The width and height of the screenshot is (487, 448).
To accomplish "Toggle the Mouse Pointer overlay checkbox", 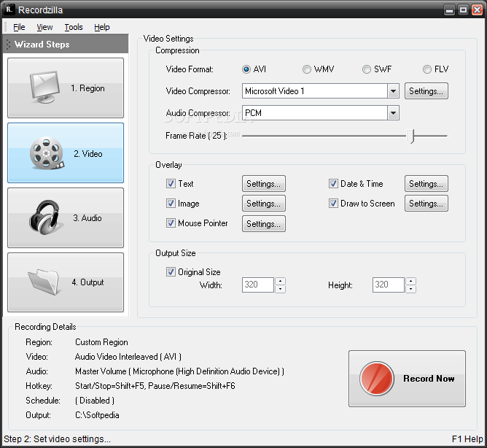I will tap(171, 223).
